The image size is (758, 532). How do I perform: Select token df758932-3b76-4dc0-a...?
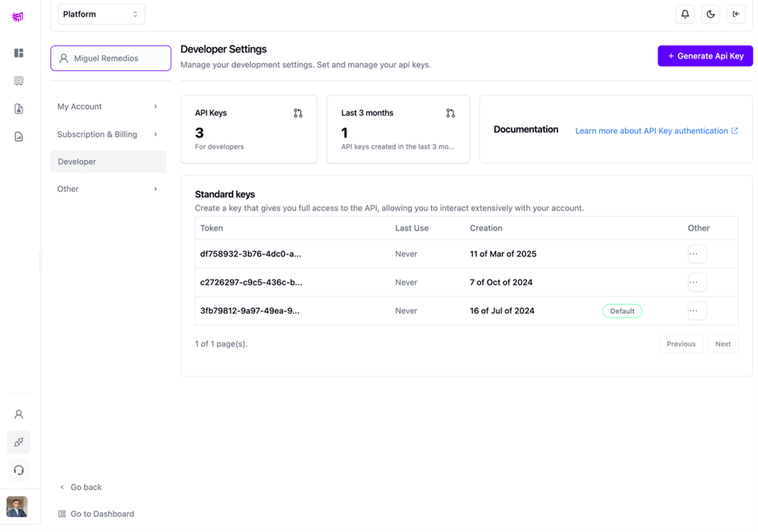tap(251, 254)
